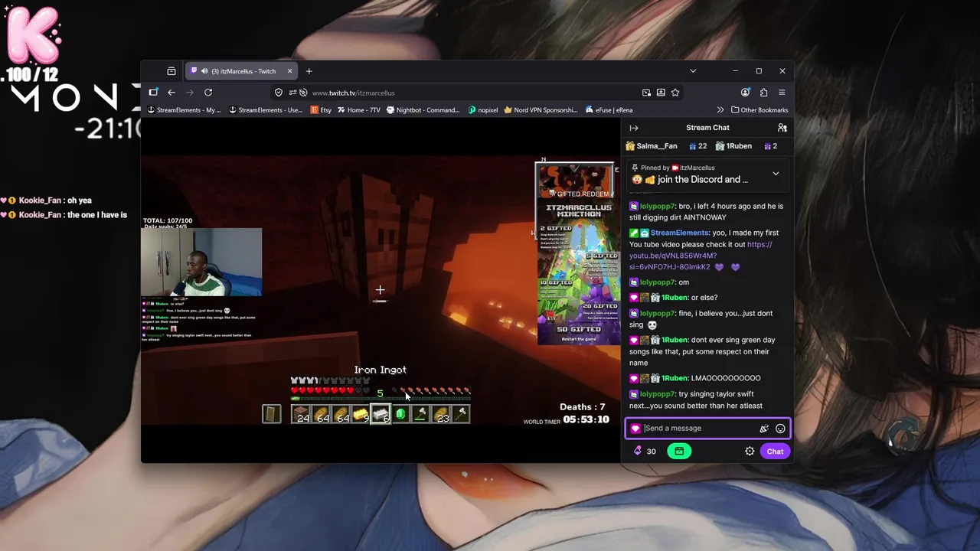Select the Iron Ingot hotbar slot
This screenshot has height=551, width=980.
(381, 415)
